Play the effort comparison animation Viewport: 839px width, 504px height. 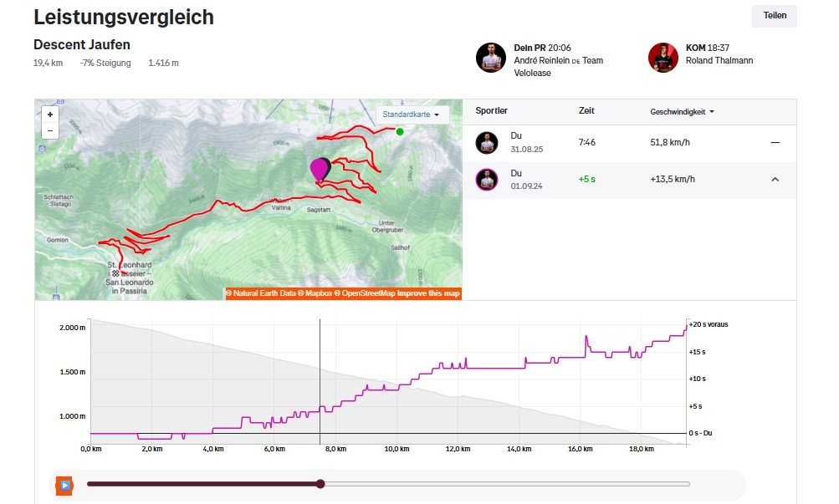click(64, 484)
